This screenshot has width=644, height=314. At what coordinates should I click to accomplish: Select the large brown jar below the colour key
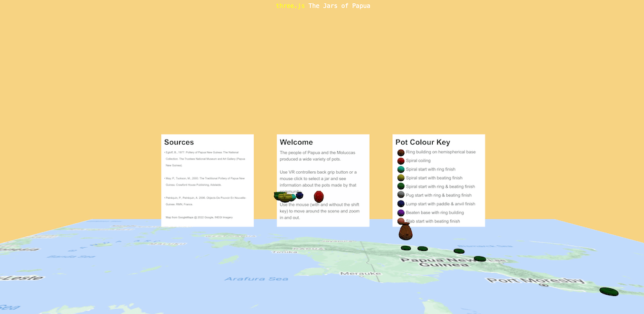(405, 232)
